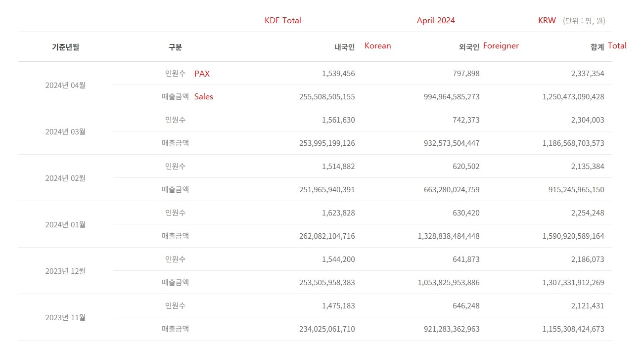
Task: Click November 2023 foreigner PAX 646,248
Action: pyautogui.click(x=466, y=306)
